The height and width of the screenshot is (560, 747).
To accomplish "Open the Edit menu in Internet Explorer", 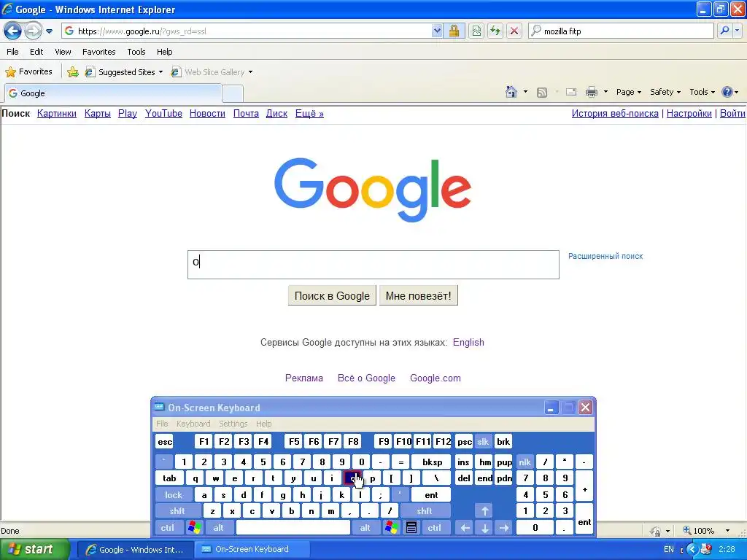I will click(x=36, y=52).
